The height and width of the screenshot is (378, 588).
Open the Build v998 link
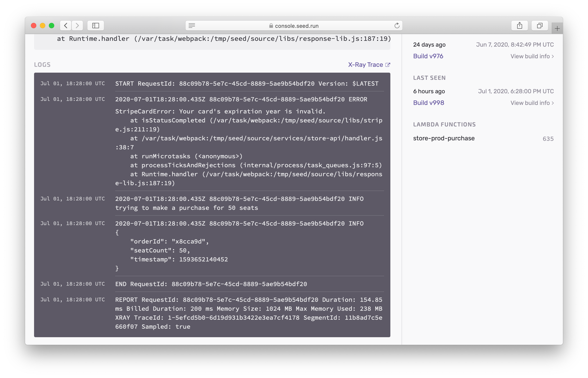[428, 103]
